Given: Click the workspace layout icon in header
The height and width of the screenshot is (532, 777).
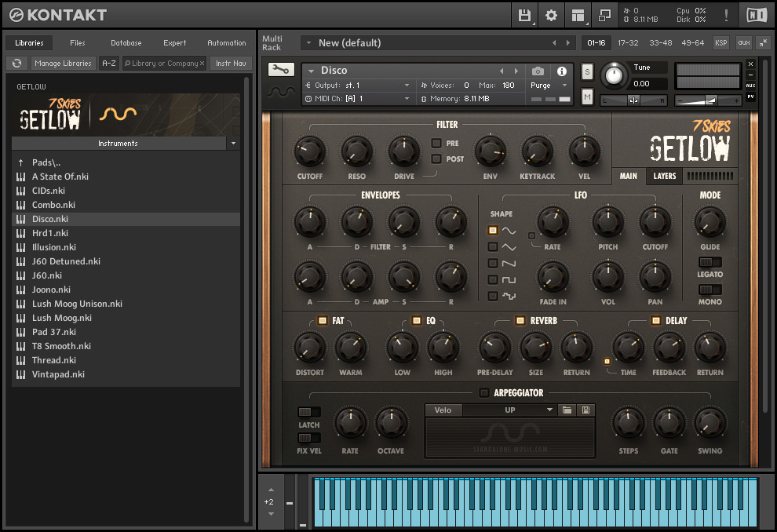Looking at the screenshot, I should [578, 15].
